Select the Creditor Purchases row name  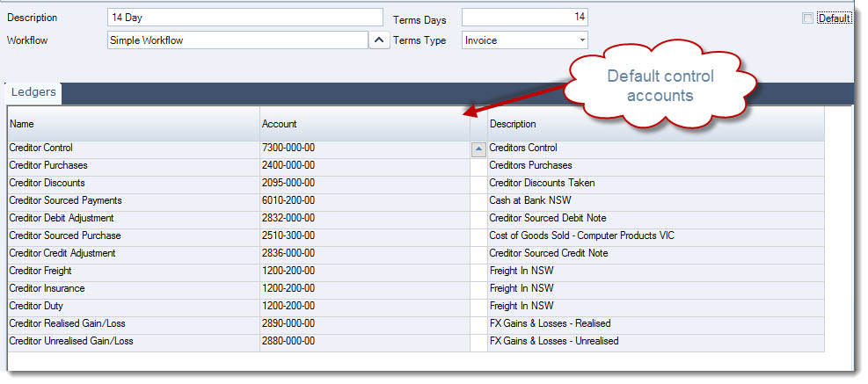48,165
